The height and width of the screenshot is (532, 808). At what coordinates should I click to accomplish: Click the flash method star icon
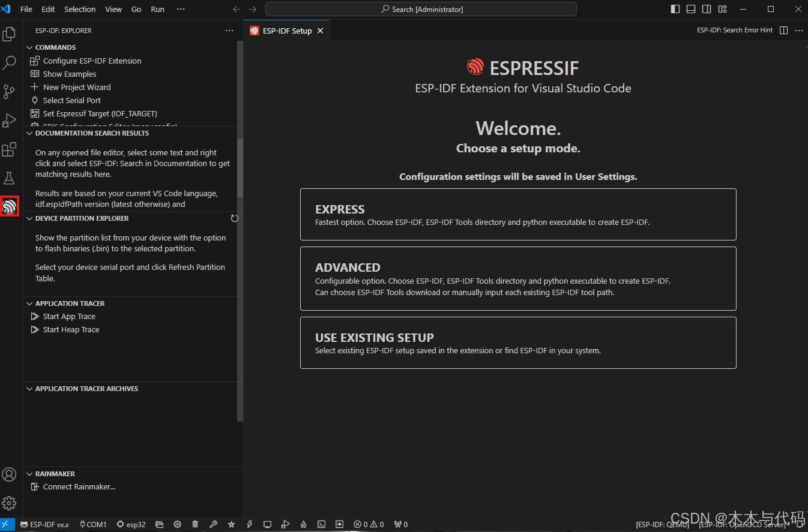(x=231, y=524)
